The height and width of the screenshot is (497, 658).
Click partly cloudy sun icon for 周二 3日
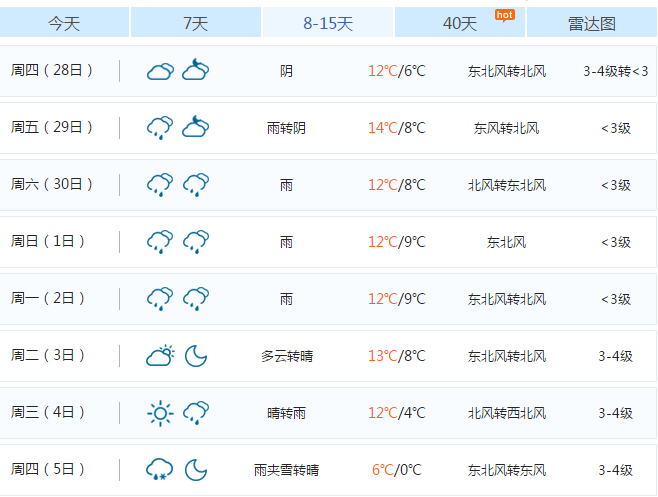(x=160, y=356)
